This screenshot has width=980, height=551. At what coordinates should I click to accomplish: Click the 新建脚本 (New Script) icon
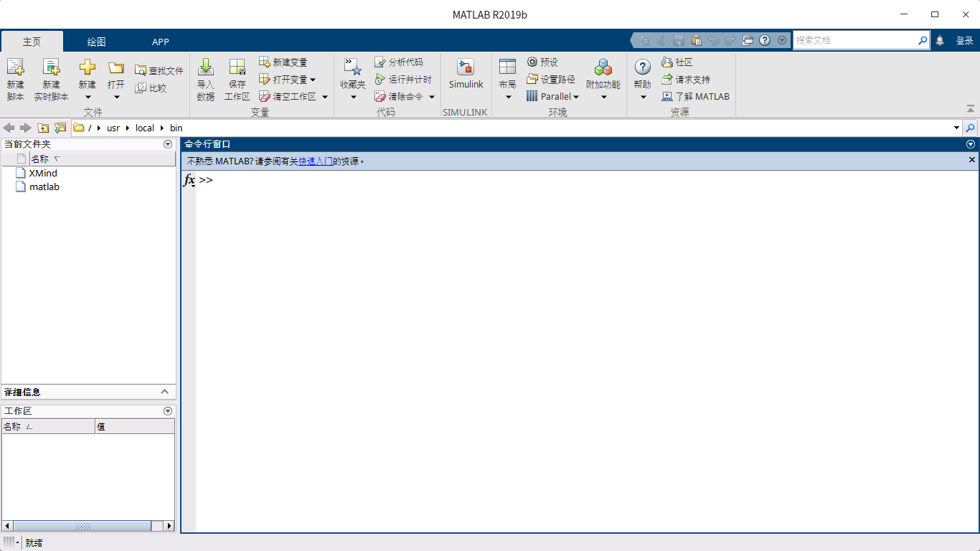point(15,67)
